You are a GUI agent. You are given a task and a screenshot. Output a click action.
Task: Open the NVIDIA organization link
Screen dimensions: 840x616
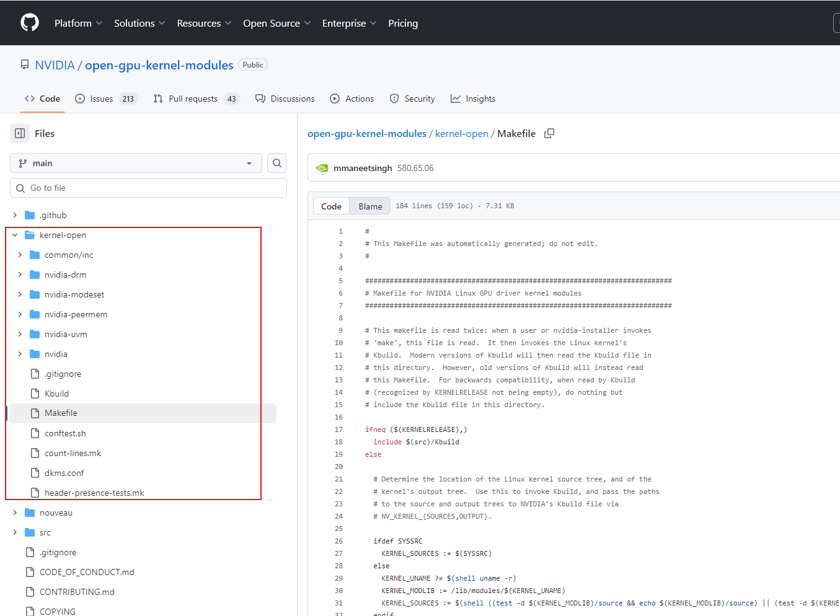point(55,65)
